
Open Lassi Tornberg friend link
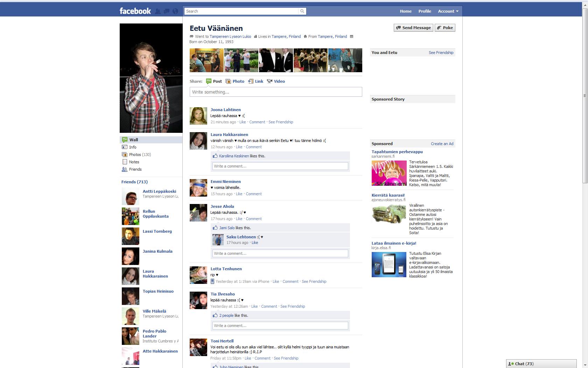(157, 231)
